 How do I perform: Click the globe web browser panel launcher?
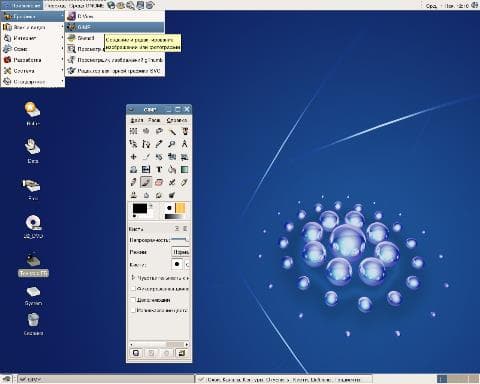click(x=111, y=5)
